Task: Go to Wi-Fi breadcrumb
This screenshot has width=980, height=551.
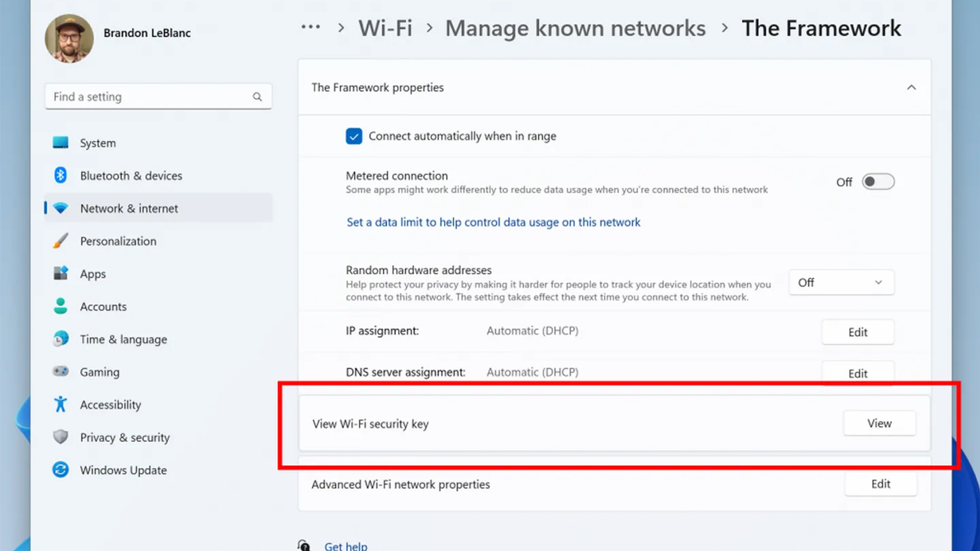Action: tap(385, 28)
